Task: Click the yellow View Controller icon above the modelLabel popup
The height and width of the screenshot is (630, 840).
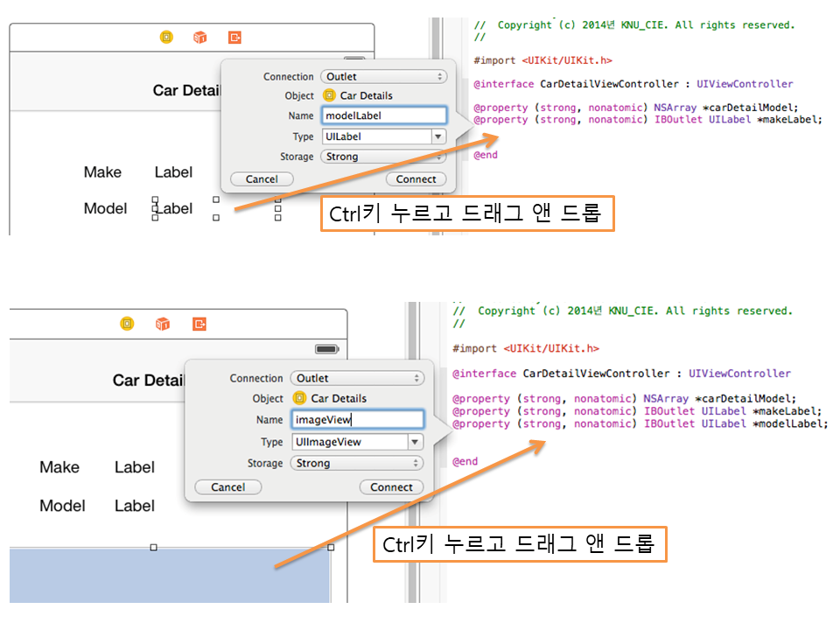Action: coord(166,38)
